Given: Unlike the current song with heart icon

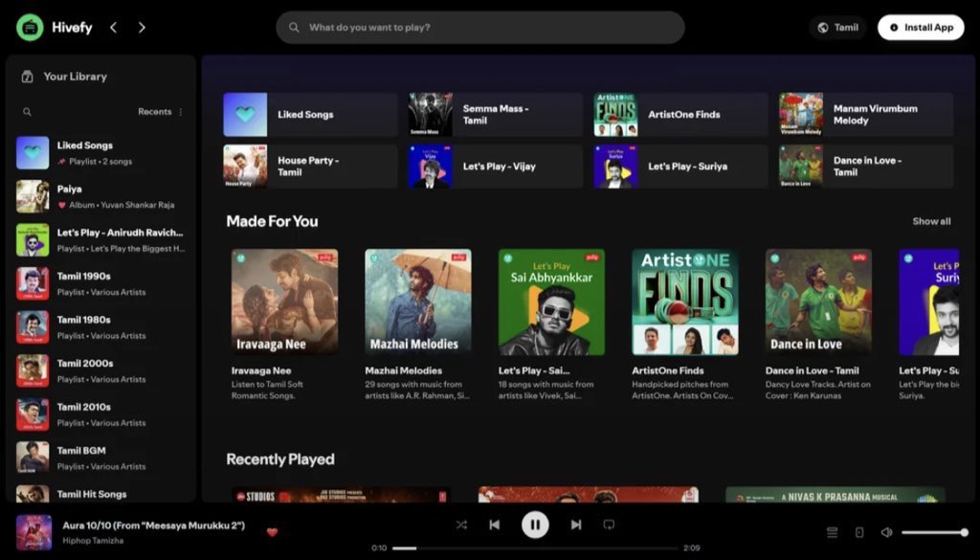Looking at the screenshot, I should (272, 532).
